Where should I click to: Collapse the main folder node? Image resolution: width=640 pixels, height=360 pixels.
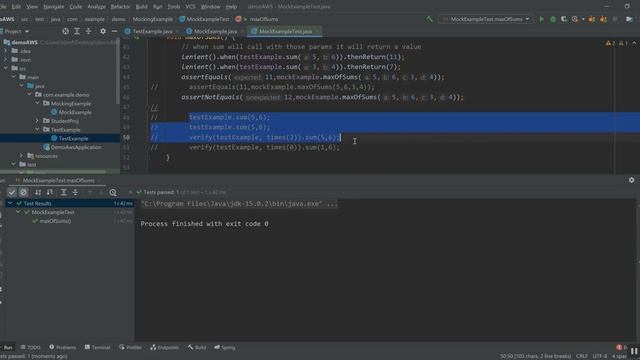(14, 77)
